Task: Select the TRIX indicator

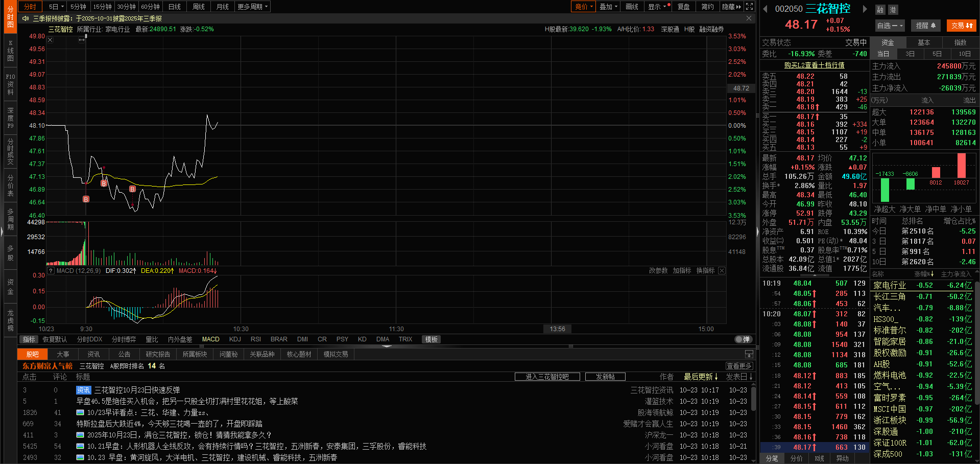Action: [405, 339]
